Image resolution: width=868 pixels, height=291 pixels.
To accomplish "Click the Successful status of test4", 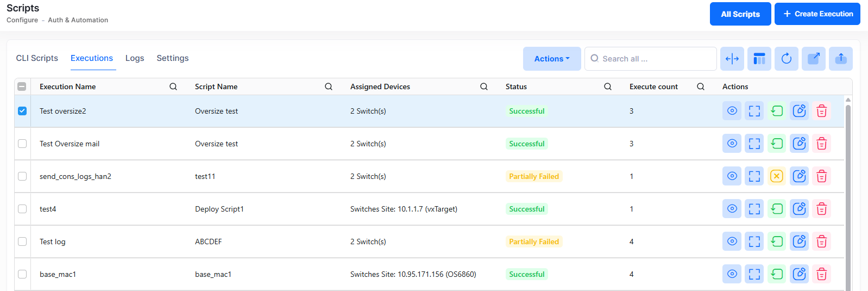I will pos(527,209).
